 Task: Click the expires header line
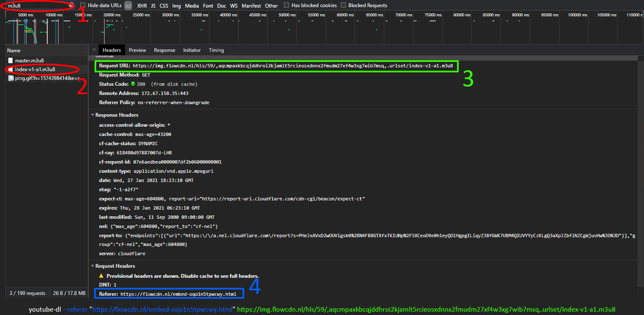pos(149,208)
